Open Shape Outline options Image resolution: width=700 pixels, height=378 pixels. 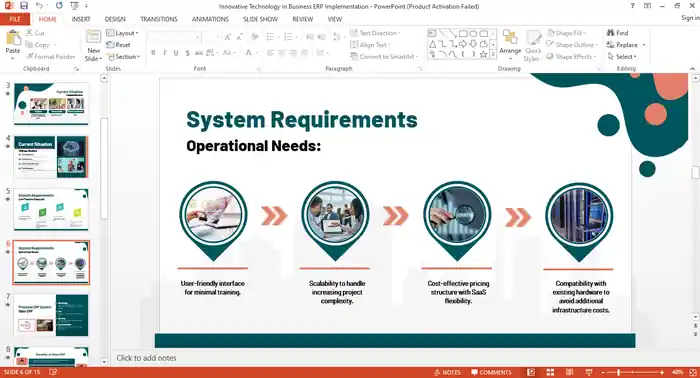[572, 45]
